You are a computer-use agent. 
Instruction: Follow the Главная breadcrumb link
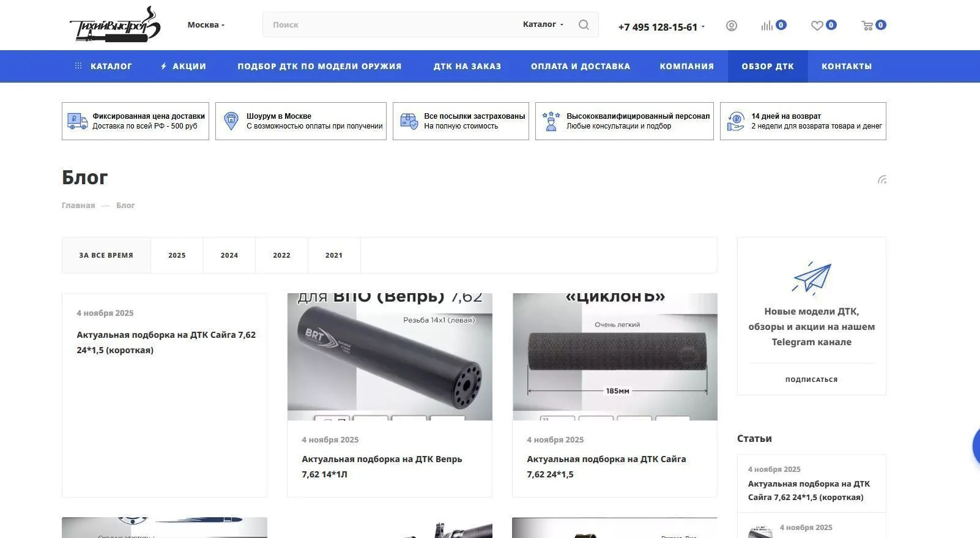click(x=78, y=206)
